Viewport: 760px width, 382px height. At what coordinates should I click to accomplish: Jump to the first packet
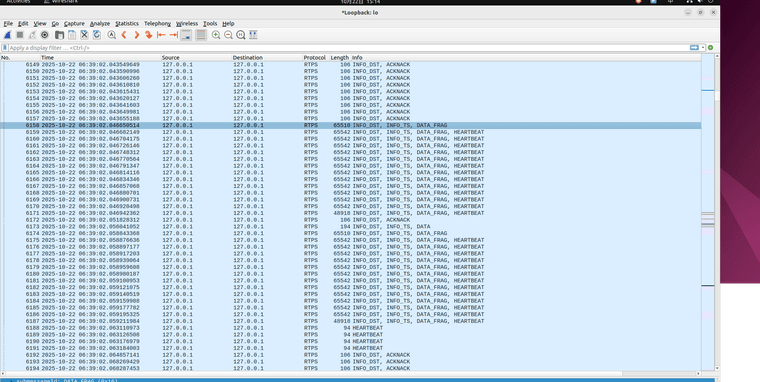pyautogui.click(x=161, y=35)
